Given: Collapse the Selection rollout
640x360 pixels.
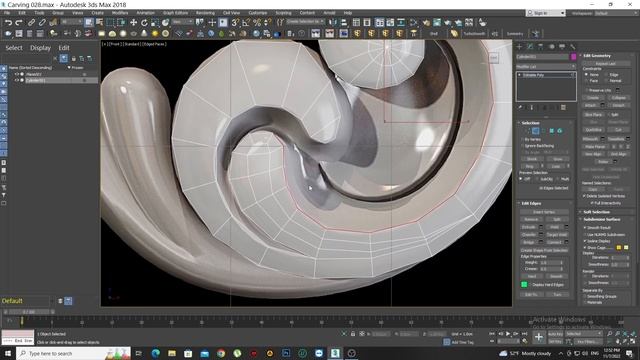Looking at the screenshot, I should [530, 123].
